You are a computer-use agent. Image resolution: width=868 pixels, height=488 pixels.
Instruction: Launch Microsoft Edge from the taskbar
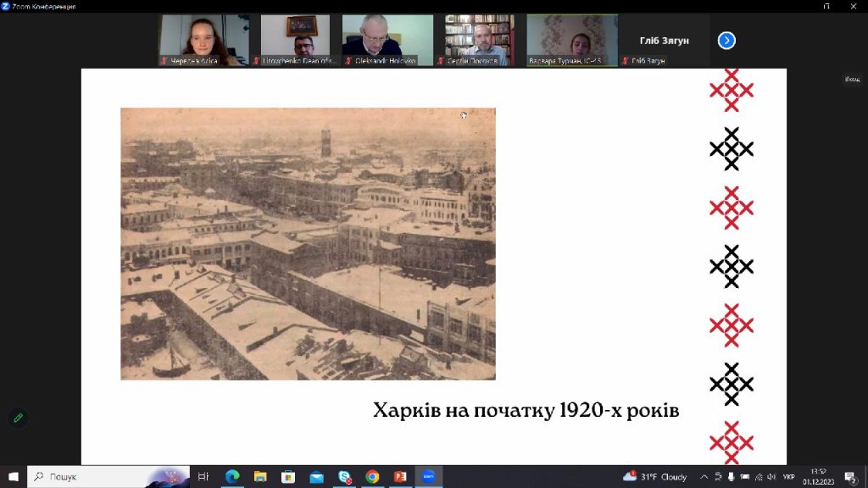[232, 476]
